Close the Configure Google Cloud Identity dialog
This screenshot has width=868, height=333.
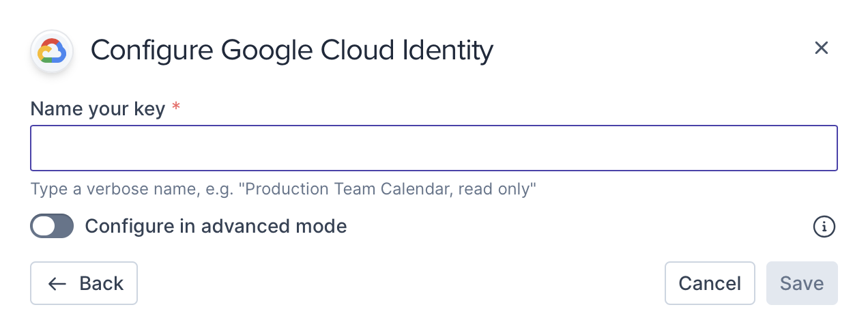821,48
